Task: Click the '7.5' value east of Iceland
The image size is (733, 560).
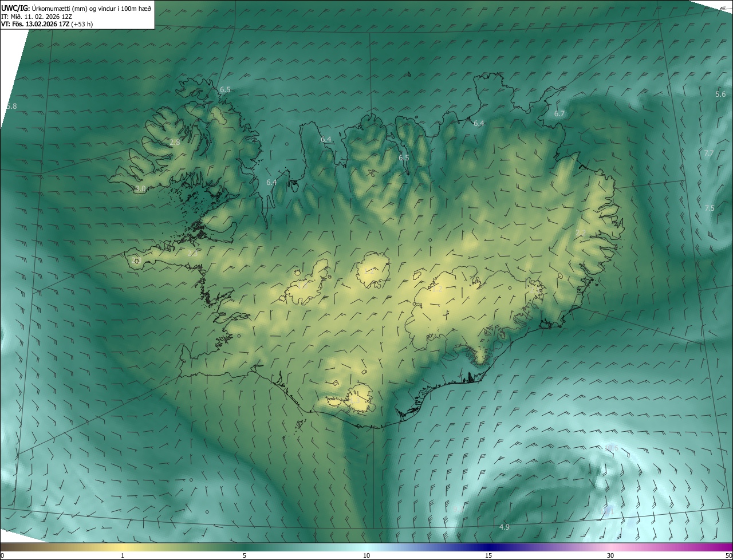Action: (x=710, y=208)
